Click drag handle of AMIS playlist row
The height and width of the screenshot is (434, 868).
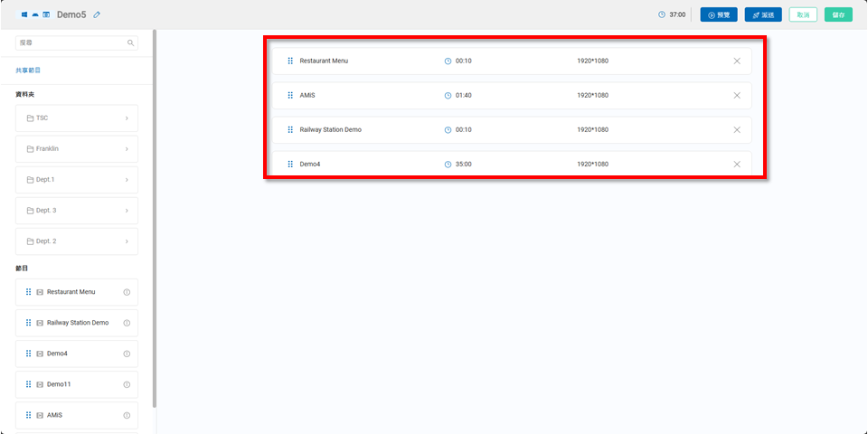click(x=290, y=95)
